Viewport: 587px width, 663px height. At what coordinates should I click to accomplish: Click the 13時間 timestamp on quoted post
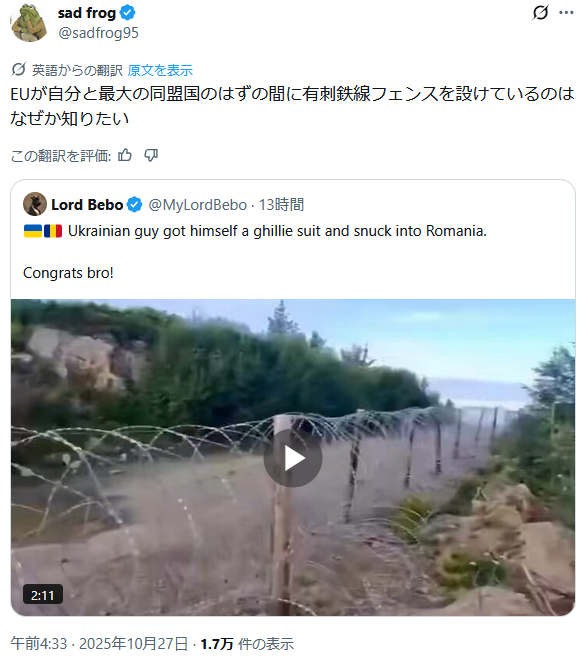[x=281, y=205]
